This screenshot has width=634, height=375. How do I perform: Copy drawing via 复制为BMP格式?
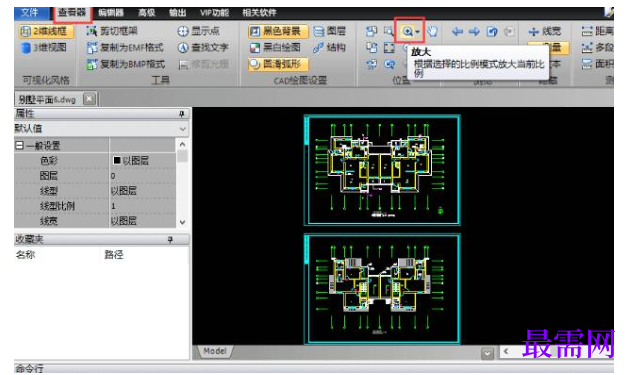pos(126,64)
